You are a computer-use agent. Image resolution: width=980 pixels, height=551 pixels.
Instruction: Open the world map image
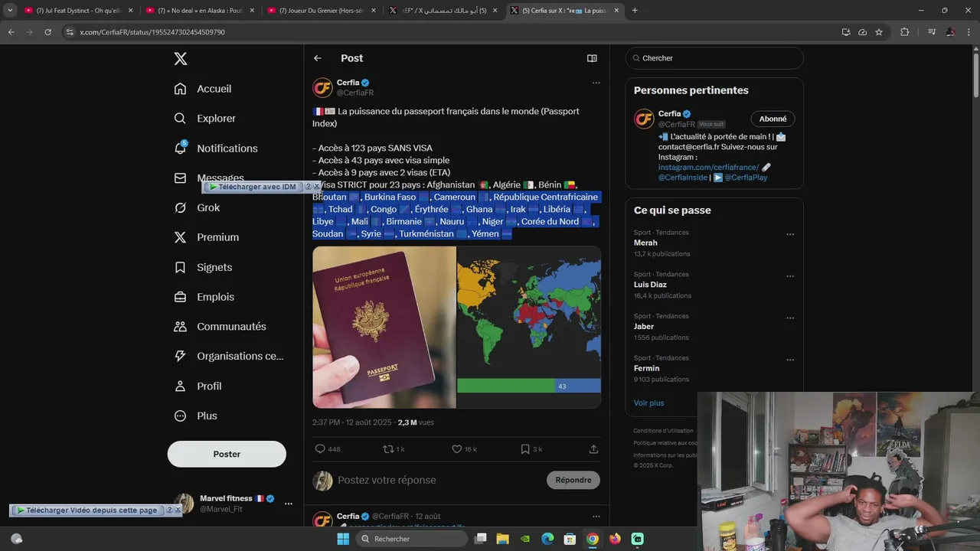point(529,327)
